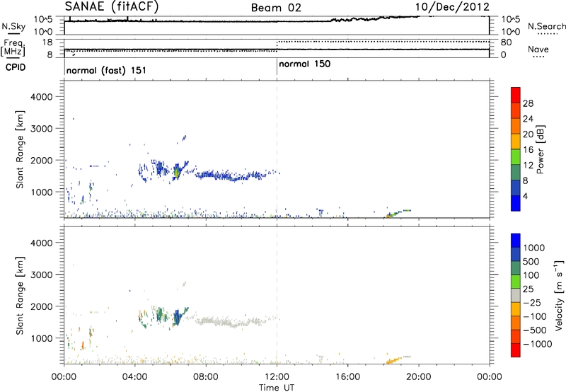Click Slant Range label of velocity panel

(x=20, y=296)
